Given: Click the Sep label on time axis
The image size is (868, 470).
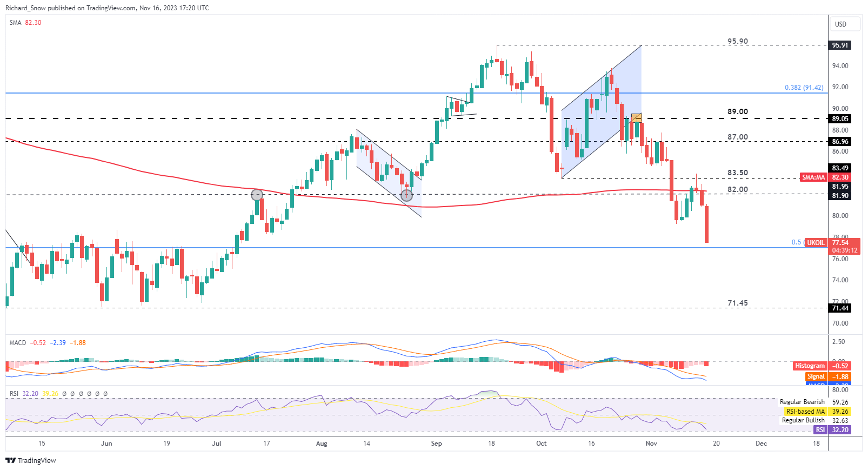Looking at the screenshot, I should tap(436, 443).
